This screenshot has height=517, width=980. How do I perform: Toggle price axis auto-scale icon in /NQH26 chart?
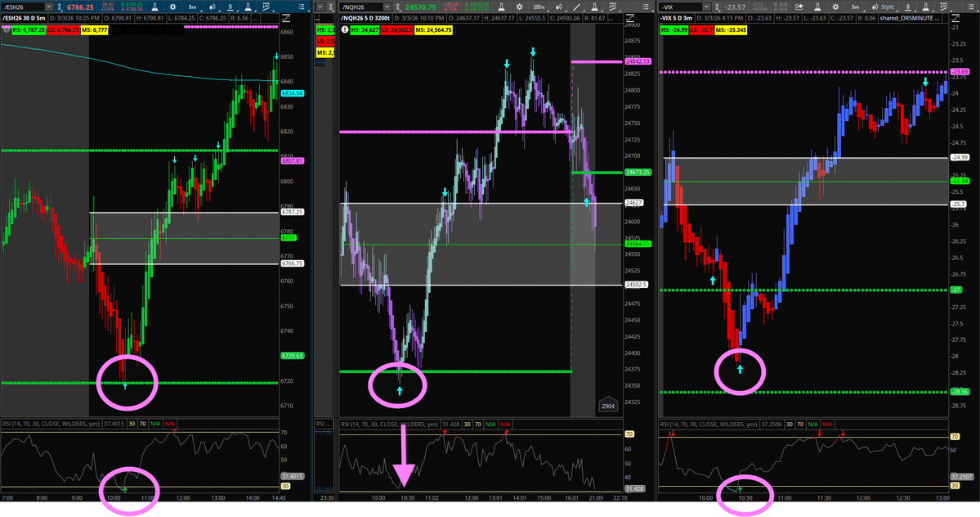point(630,18)
